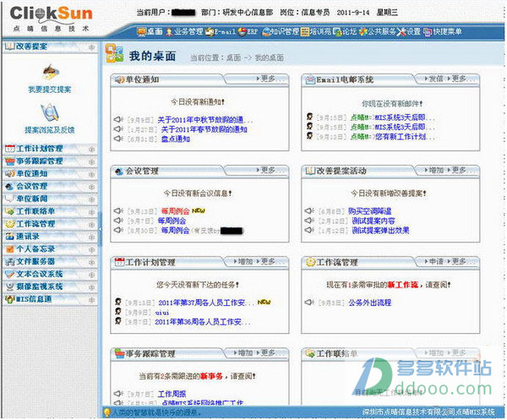The height and width of the screenshot is (420, 507).
Task: Open 设置 in the top navigation bar
Action: pos(408,31)
